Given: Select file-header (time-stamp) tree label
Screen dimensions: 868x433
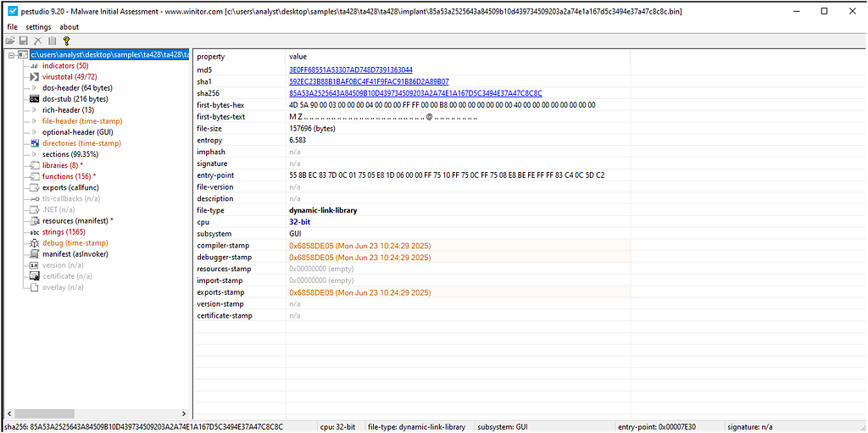Looking at the screenshot, I should [x=82, y=121].
